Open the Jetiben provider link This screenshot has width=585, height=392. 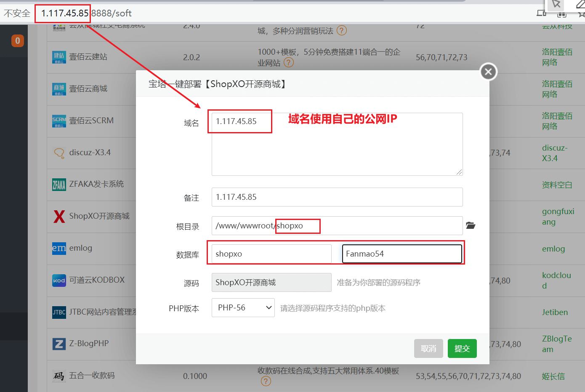click(555, 313)
